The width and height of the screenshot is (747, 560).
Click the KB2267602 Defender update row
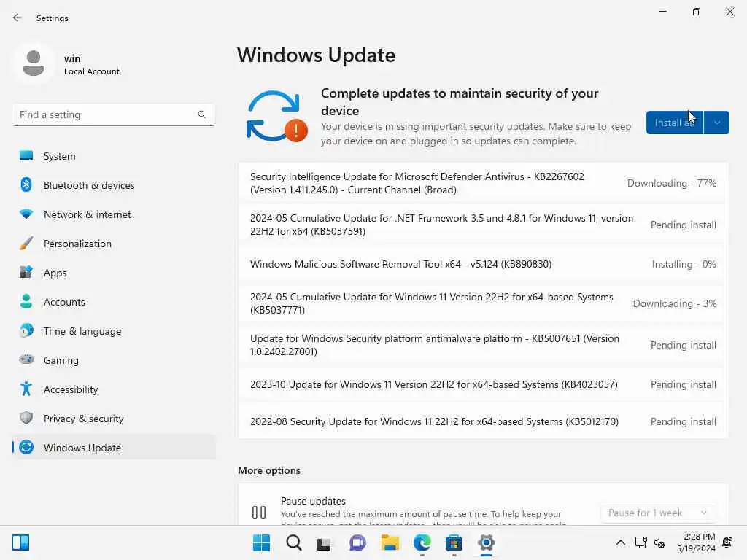[483, 183]
